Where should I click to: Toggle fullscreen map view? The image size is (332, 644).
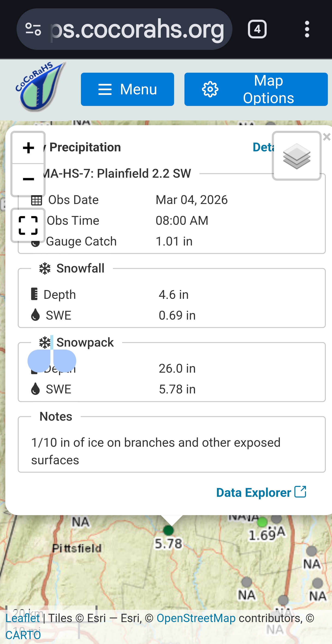click(28, 225)
